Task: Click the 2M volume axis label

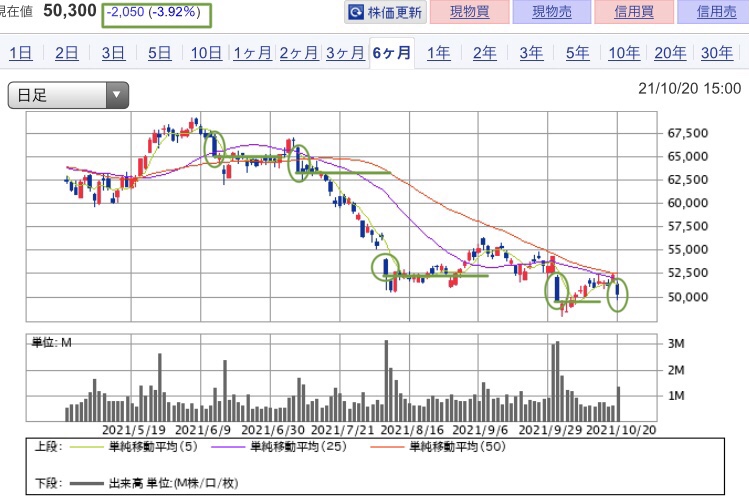Action: click(x=676, y=370)
